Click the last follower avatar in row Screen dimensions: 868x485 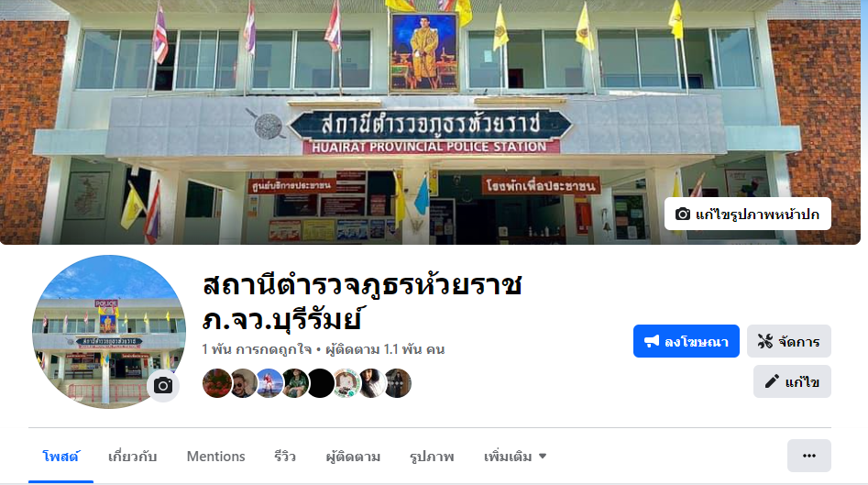[x=398, y=383]
